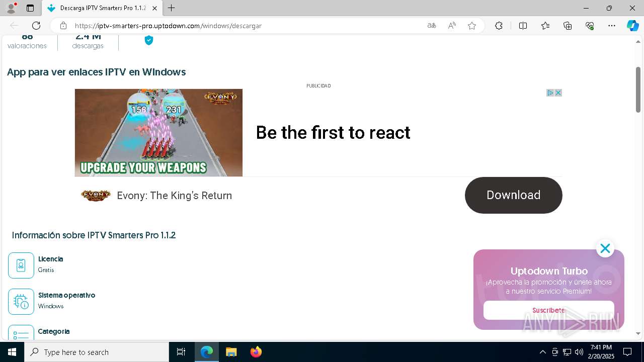The width and height of the screenshot is (644, 362).
Task: Open the Copilot sidebar
Action: click(632, 26)
